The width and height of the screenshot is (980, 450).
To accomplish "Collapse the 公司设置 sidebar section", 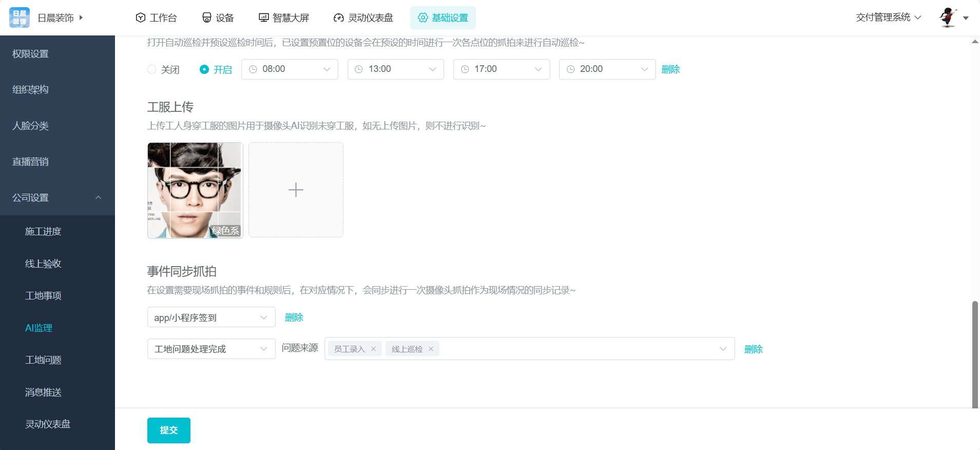I will point(98,198).
